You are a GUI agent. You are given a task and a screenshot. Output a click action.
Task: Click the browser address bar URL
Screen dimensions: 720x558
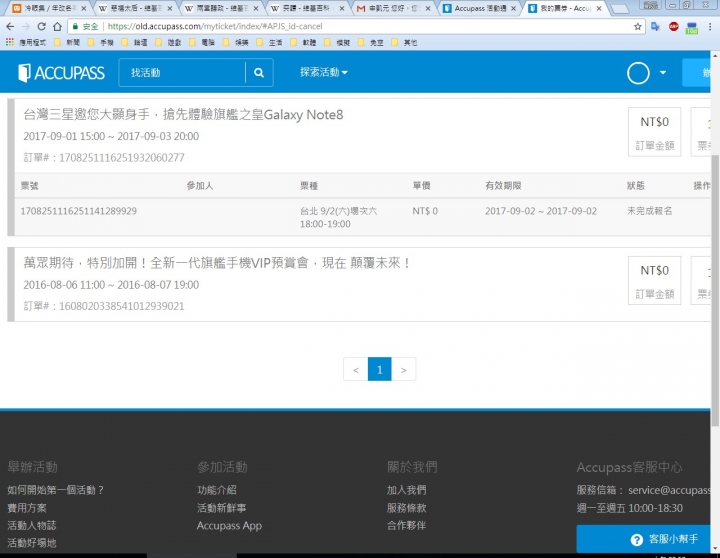point(215,26)
